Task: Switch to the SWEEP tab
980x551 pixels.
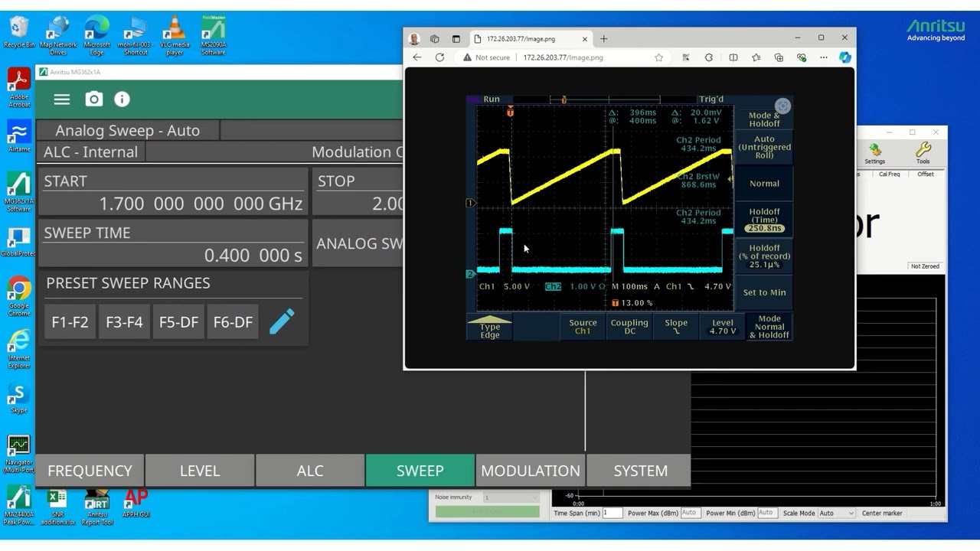Action: [x=420, y=471]
